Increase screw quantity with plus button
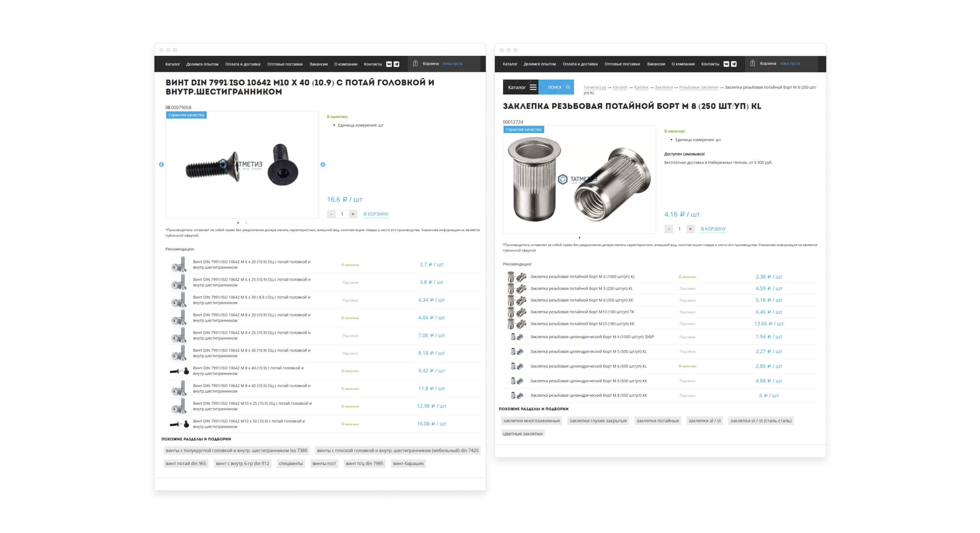Screen dimensions: 980x533 (x=353, y=214)
